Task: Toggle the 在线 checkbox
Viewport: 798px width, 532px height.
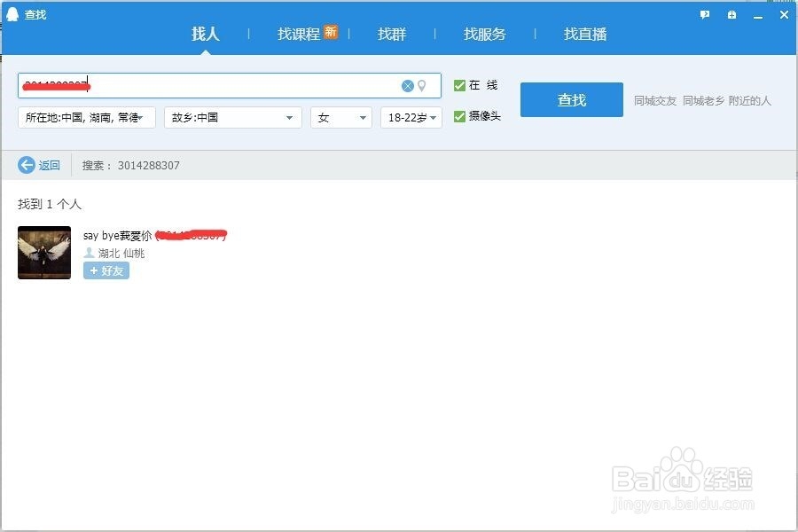Action: [459, 85]
